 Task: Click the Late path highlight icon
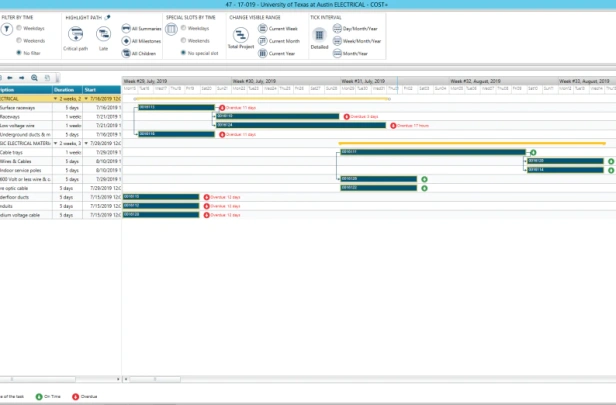click(103, 34)
